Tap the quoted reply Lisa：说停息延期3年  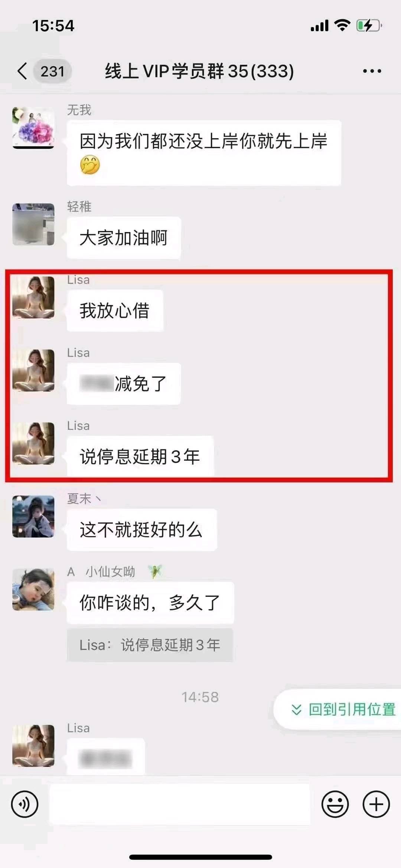pos(150,645)
